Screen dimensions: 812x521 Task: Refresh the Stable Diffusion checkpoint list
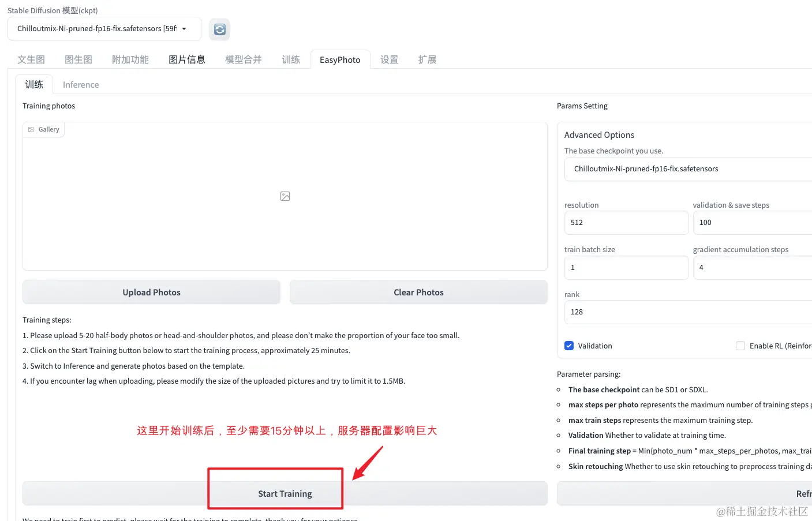219,29
